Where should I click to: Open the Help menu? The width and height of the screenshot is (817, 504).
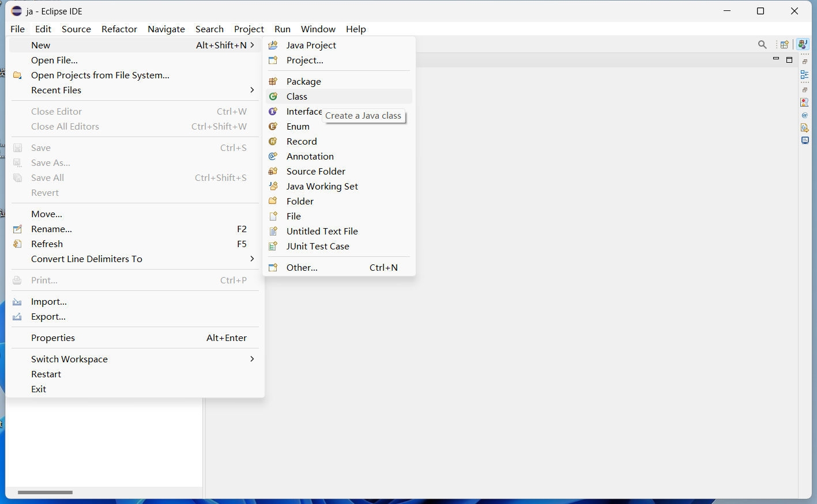(356, 29)
